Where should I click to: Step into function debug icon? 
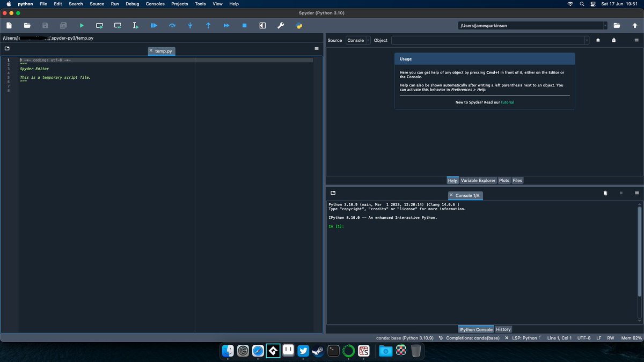tap(190, 25)
